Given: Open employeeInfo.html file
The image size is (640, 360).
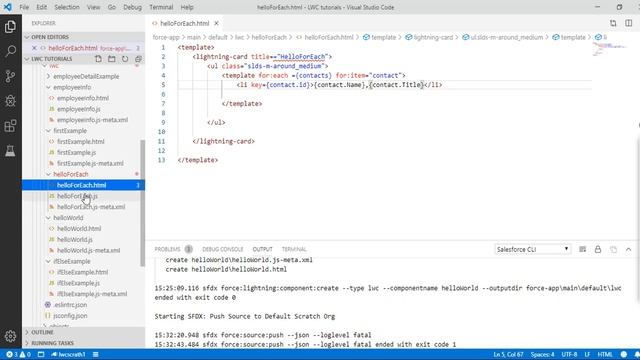Looking at the screenshot, I should point(82,98).
